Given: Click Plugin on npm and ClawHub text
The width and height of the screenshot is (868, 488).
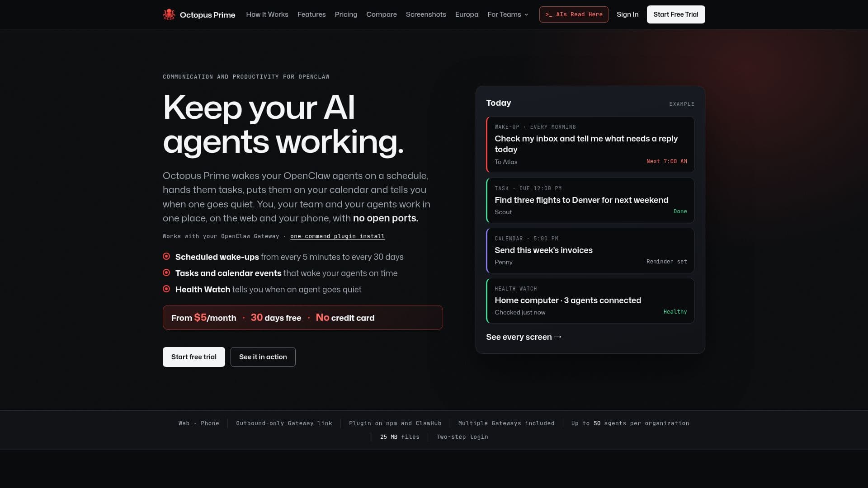Looking at the screenshot, I should [x=395, y=423].
